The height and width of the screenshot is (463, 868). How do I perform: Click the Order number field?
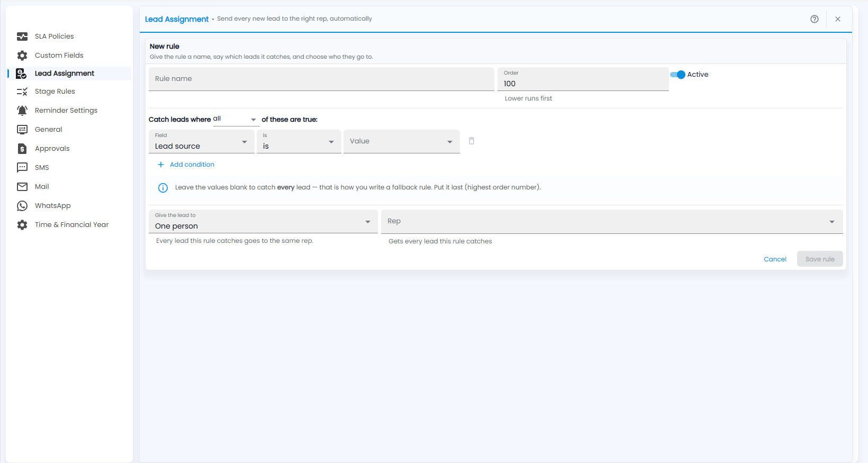[x=583, y=79]
